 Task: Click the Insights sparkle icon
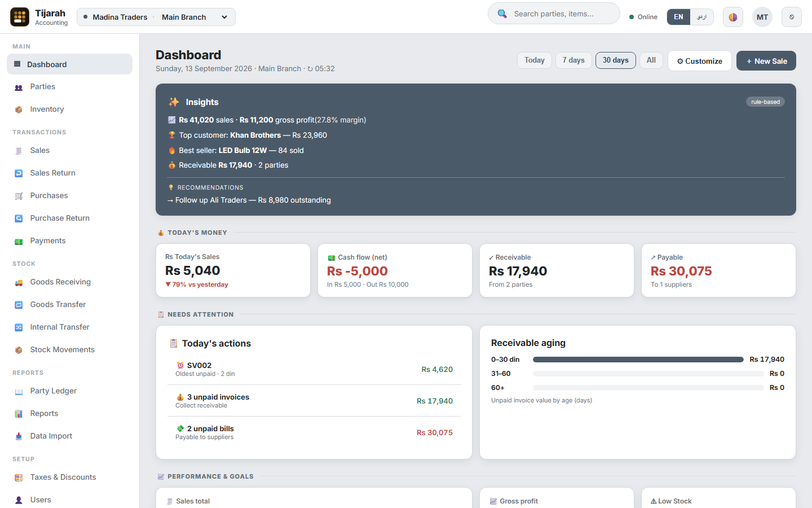point(174,102)
